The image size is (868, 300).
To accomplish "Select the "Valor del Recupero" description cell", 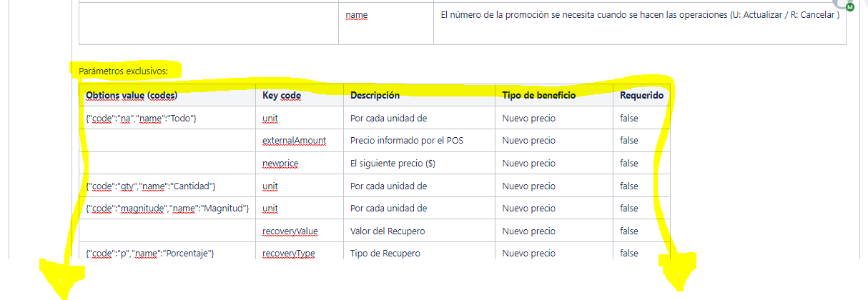I will point(388,231).
